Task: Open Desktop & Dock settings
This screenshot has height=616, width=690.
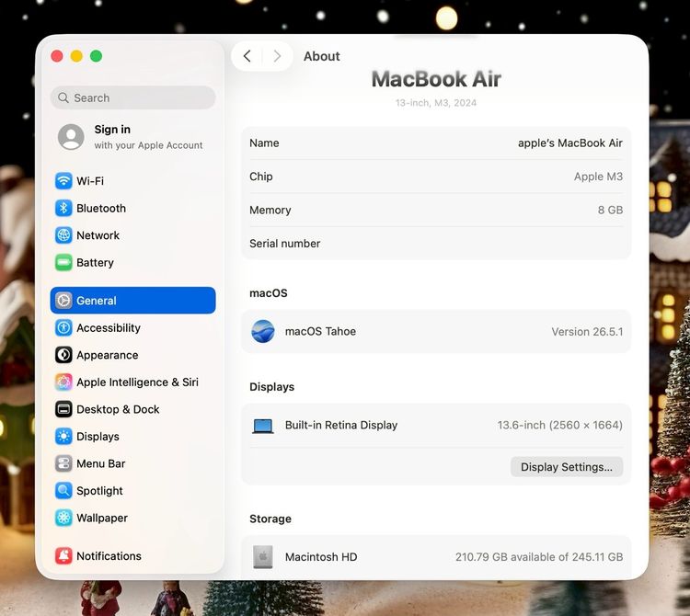Action: tap(132, 409)
